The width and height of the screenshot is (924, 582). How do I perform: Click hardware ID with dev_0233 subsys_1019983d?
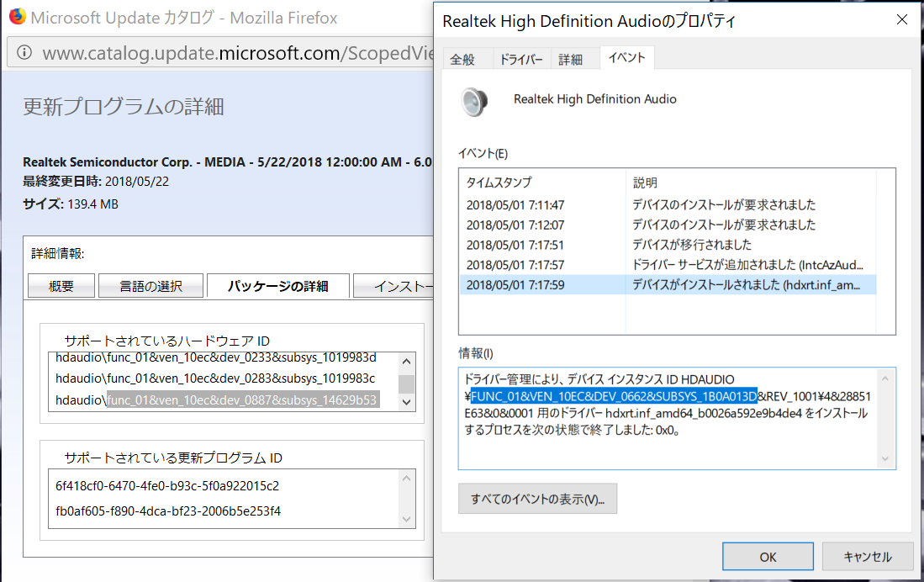[216, 358]
